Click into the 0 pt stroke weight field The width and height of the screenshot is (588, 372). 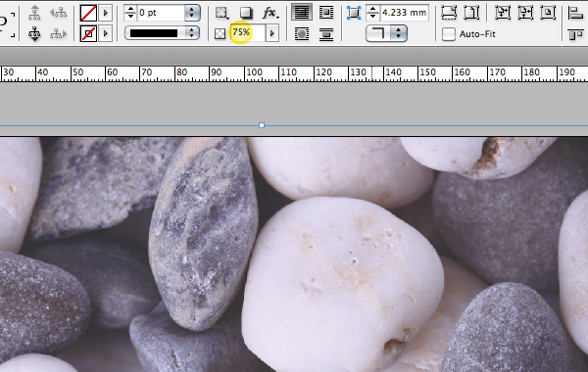161,13
